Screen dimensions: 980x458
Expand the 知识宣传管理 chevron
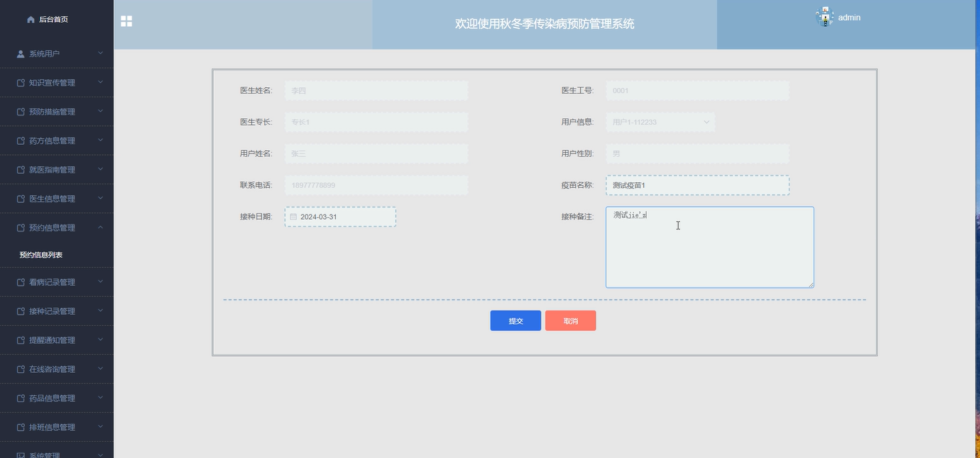point(101,82)
